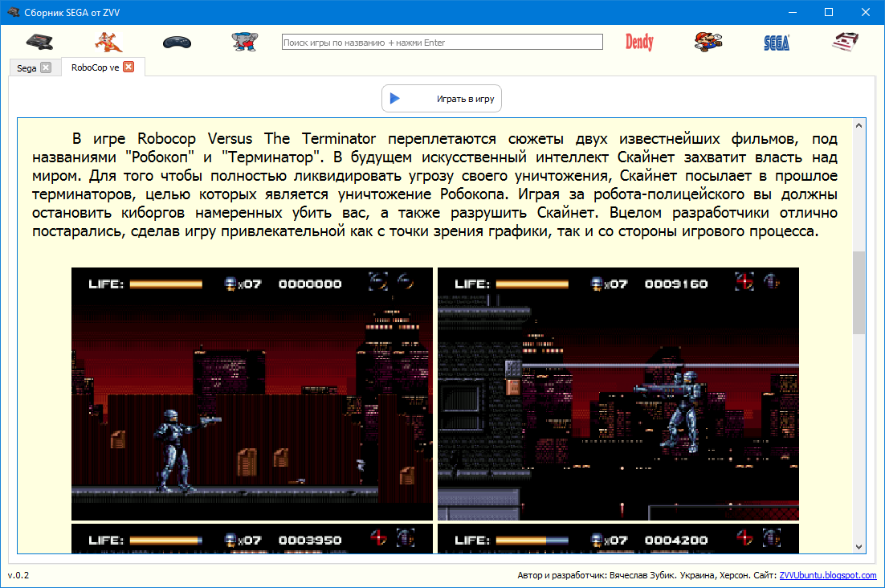Click the screenshot with score 0000000
Screen dimensions: 885x588
pos(251,394)
